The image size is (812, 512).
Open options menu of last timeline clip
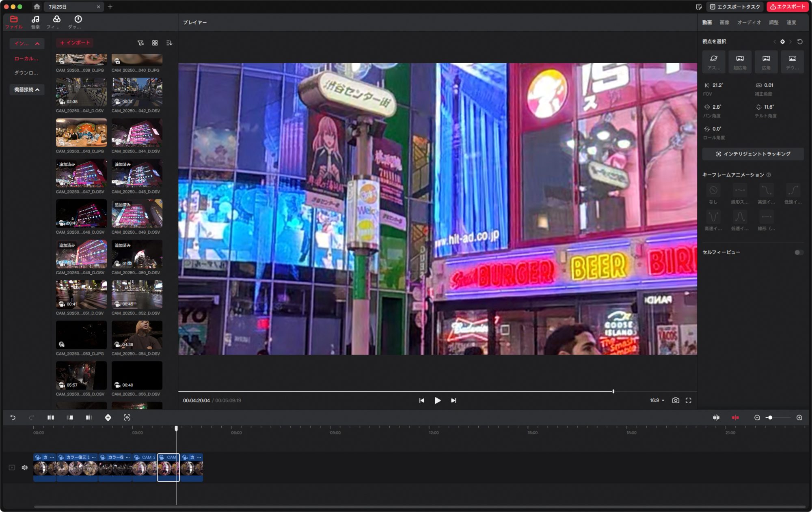coord(199,457)
